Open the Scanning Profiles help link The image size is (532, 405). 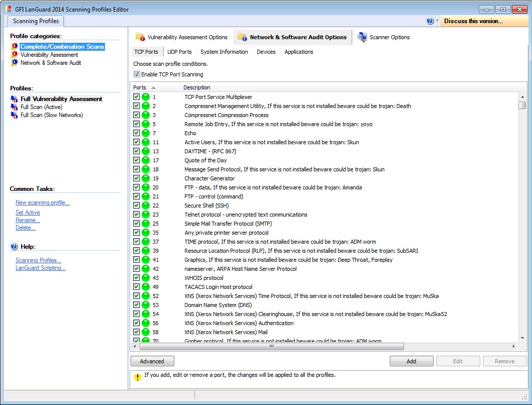38,260
